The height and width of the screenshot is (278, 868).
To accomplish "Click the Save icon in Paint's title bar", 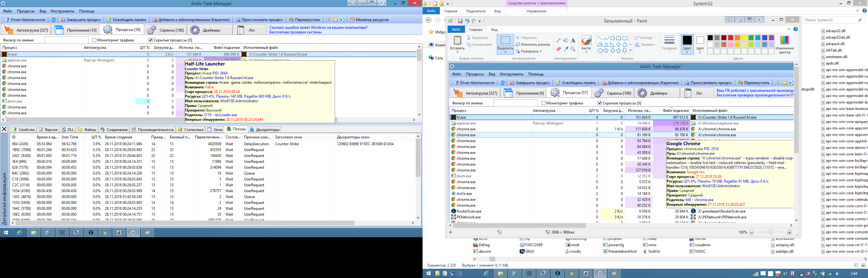I will click(460, 21).
